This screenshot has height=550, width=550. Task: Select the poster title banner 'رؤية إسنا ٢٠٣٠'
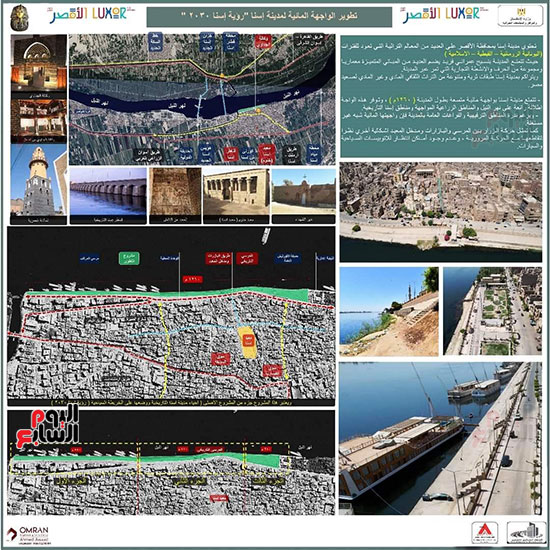(269, 16)
